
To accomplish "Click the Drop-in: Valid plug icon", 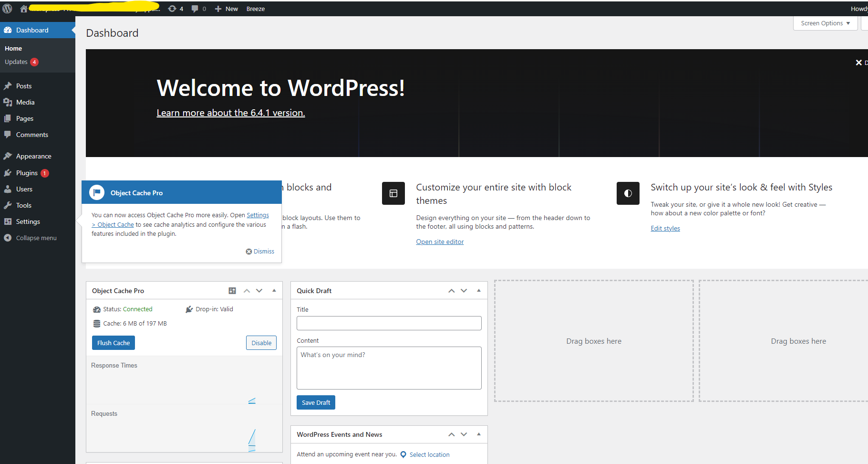I will pos(189,309).
